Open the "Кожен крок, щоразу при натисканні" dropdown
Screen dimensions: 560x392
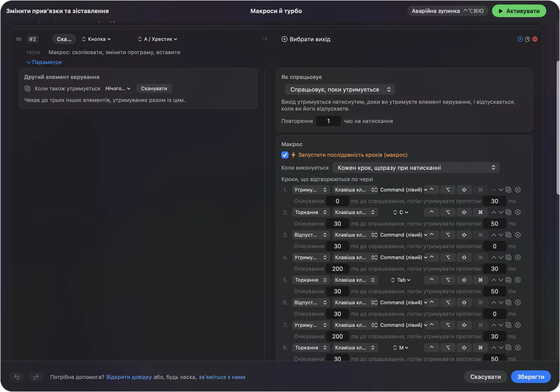416,168
